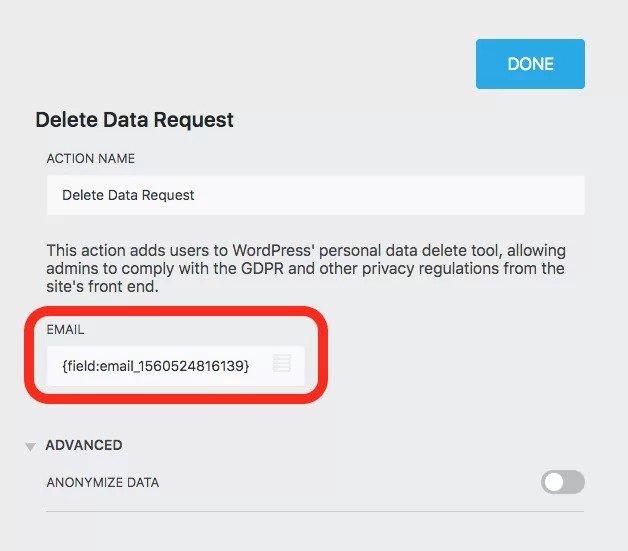Click the ACTION NAME field label
Image resolution: width=628 pixels, height=551 pixels.
point(90,159)
